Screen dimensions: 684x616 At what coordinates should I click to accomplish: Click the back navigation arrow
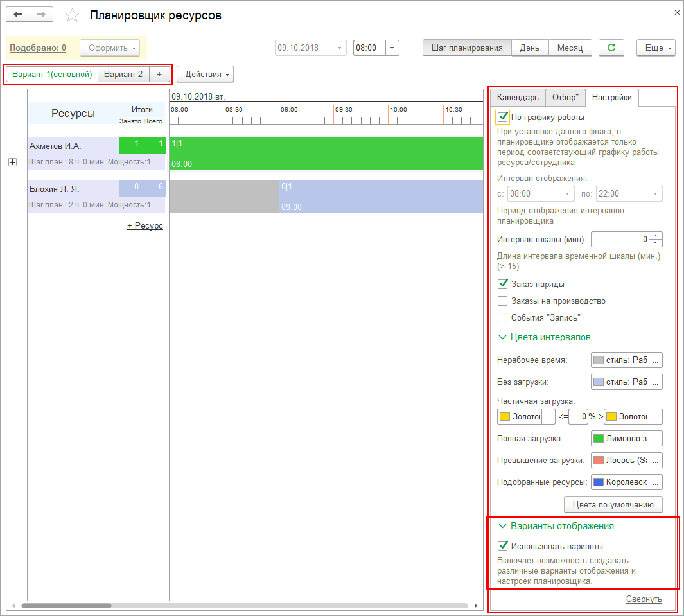(x=18, y=15)
